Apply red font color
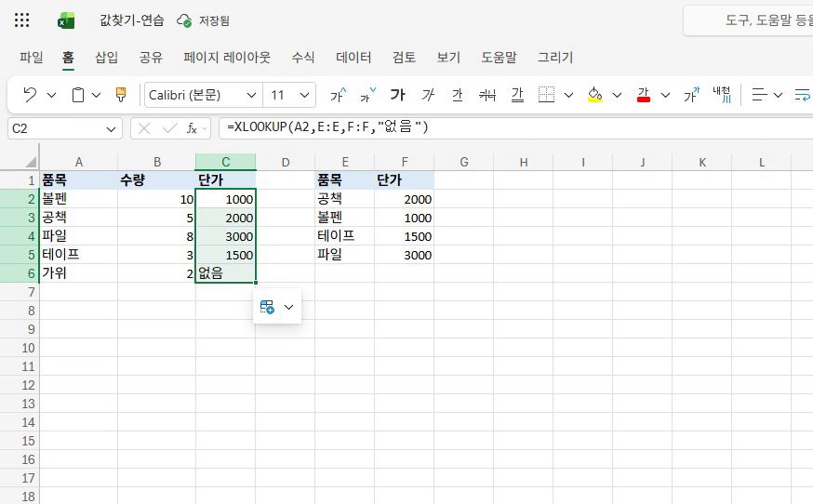The image size is (813, 504). click(644, 95)
